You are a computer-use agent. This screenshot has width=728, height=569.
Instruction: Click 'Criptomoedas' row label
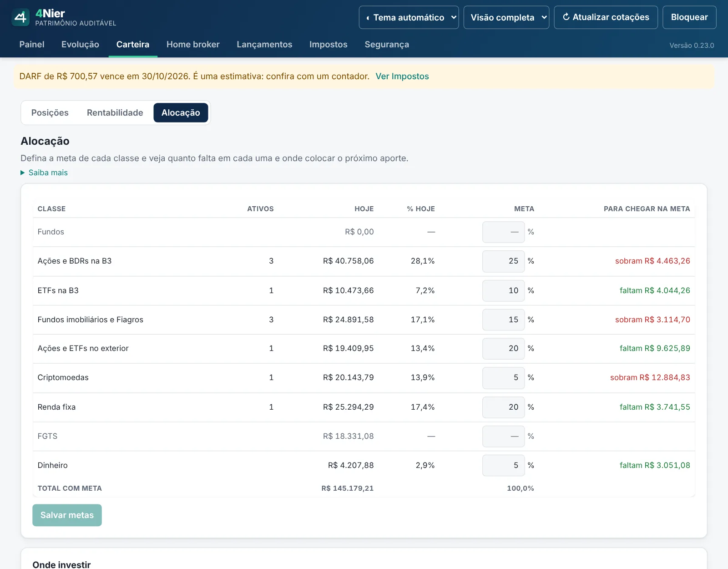coord(63,378)
